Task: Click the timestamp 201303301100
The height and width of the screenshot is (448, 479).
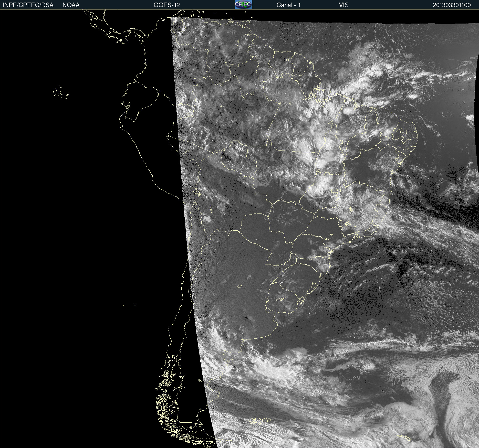Action: pyautogui.click(x=452, y=5)
